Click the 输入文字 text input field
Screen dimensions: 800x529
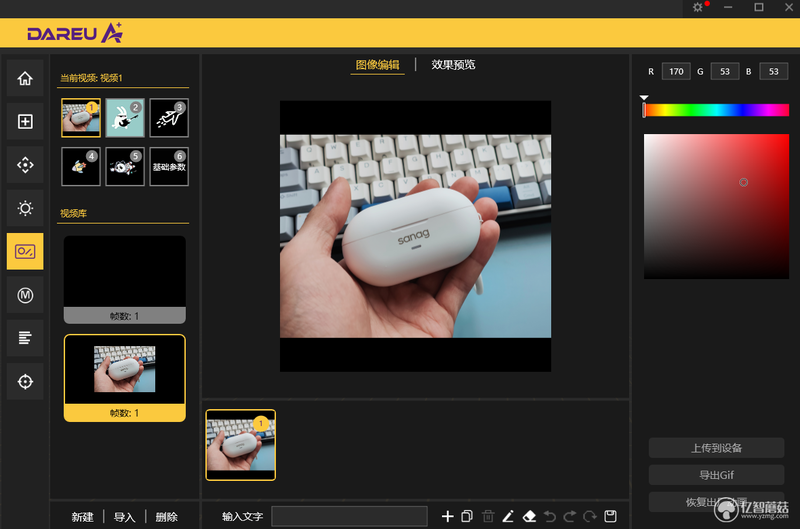pos(349,516)
